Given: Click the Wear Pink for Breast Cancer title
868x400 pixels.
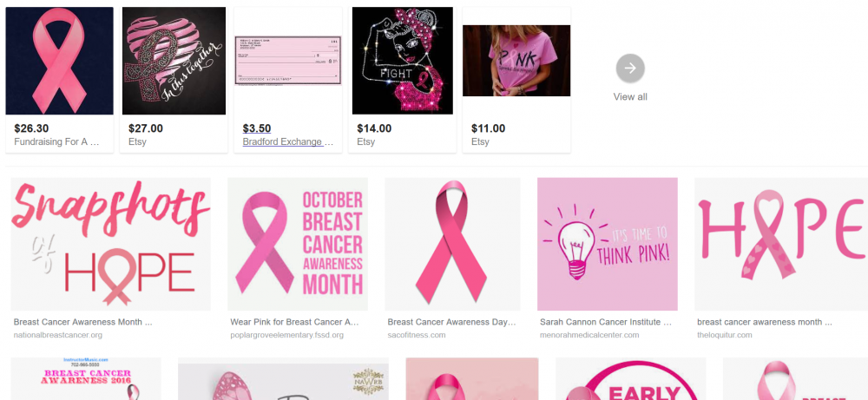Looking at the screenshot, I should [x=294, y=321].
